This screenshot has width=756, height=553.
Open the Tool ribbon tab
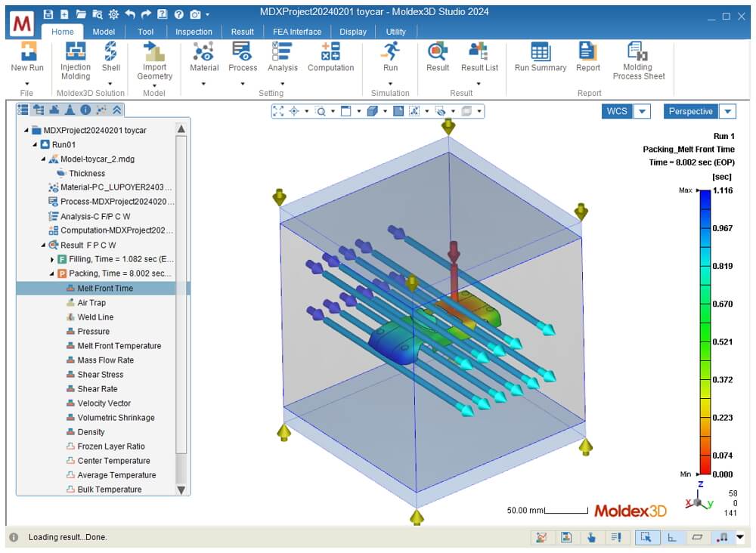(146, 32)
